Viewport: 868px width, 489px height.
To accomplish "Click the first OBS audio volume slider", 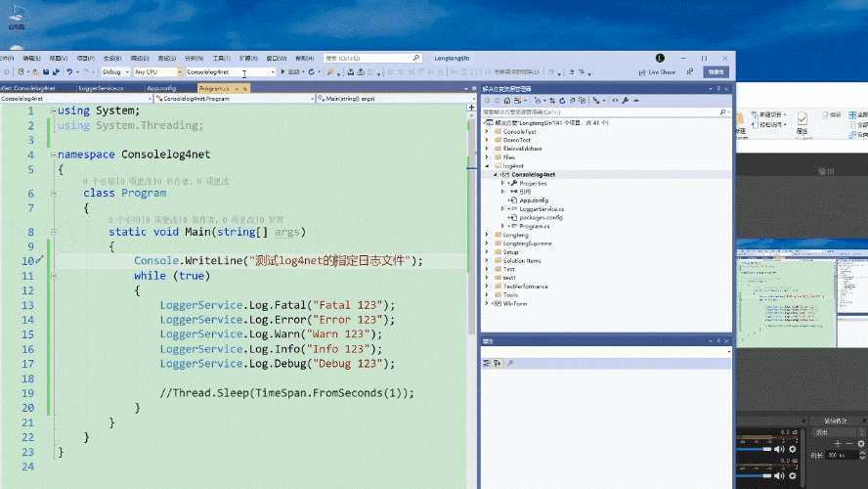I will click(x=754, y=449).
